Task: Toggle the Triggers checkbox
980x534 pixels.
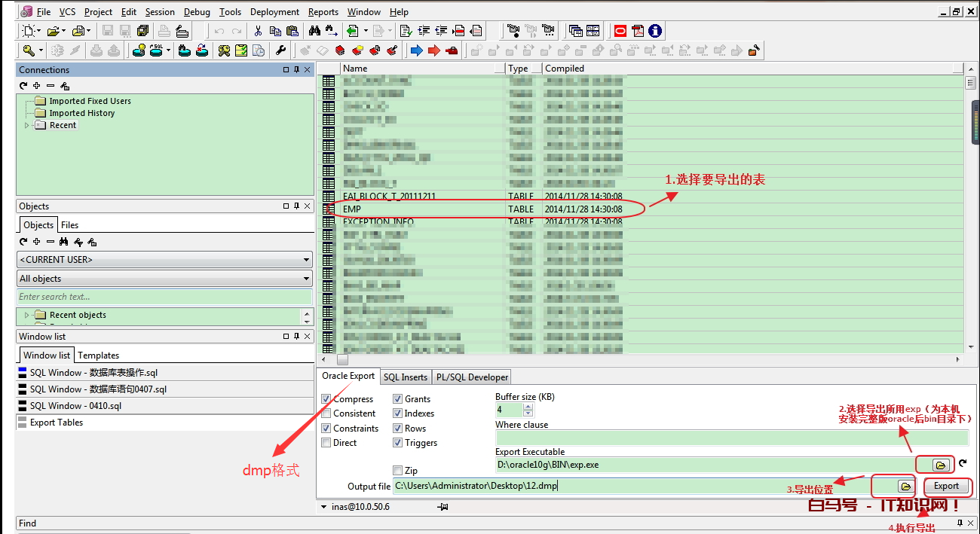Action: pyautogui.click(x=398, y=443)
